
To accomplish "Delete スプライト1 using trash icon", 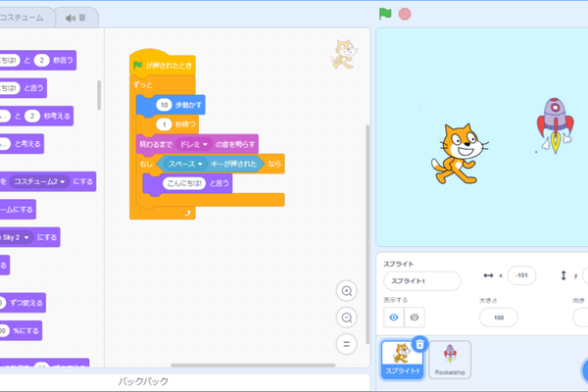I will point(419,344).
